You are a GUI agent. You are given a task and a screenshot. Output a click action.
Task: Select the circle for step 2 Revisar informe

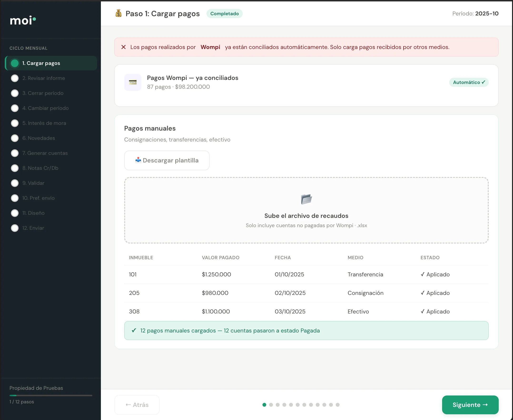15,78
